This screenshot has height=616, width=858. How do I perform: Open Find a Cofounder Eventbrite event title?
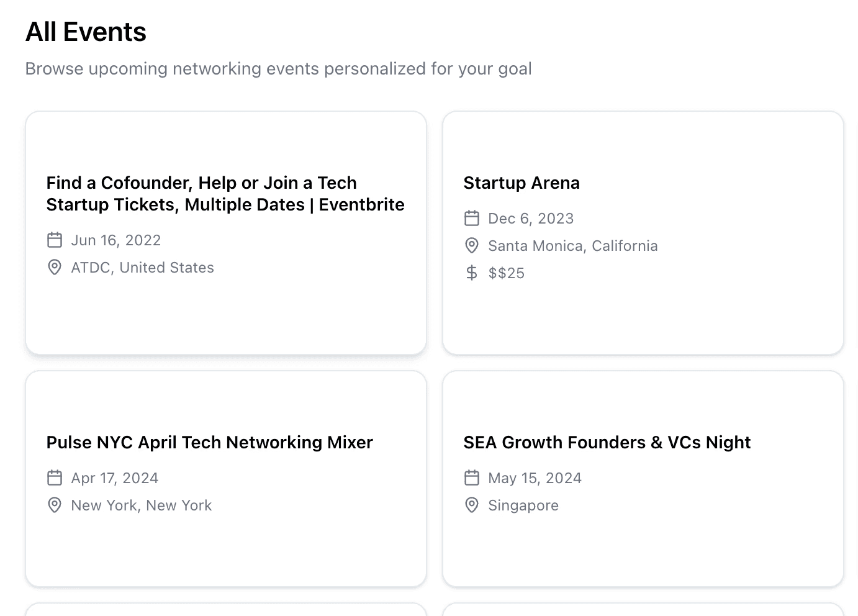coord(225,194)
